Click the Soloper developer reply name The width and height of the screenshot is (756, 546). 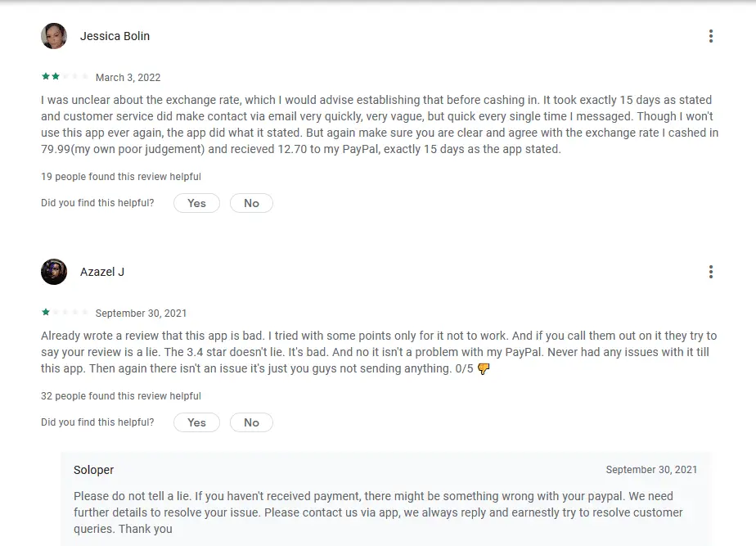(94, 470)
